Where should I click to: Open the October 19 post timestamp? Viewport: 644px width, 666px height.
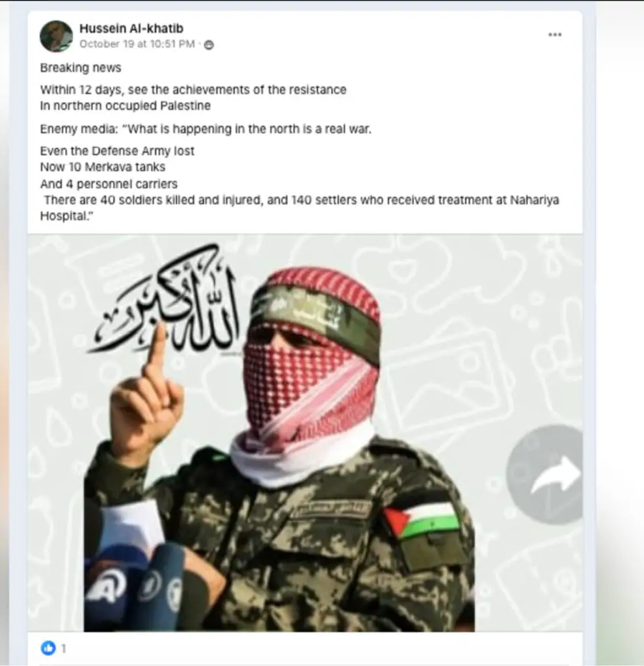click(x=137, y=44)
